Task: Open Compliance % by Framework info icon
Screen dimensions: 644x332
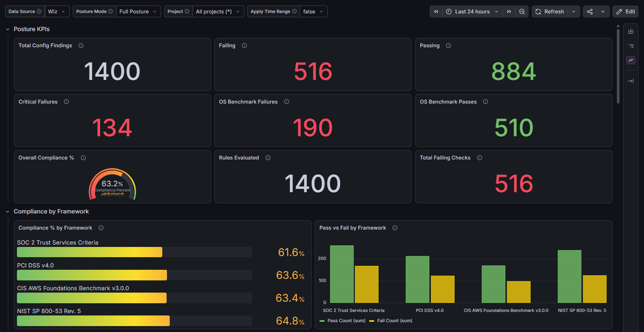Action: coord(101,228)
